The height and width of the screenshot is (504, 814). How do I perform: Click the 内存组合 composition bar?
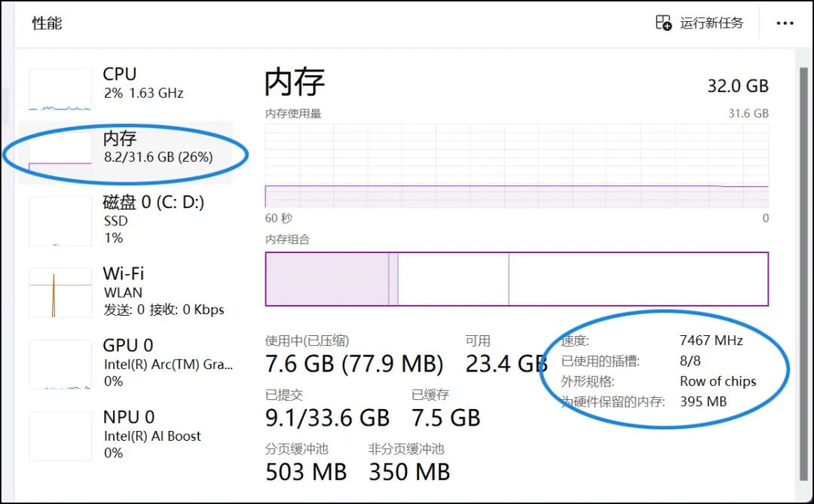click(516, 279)
